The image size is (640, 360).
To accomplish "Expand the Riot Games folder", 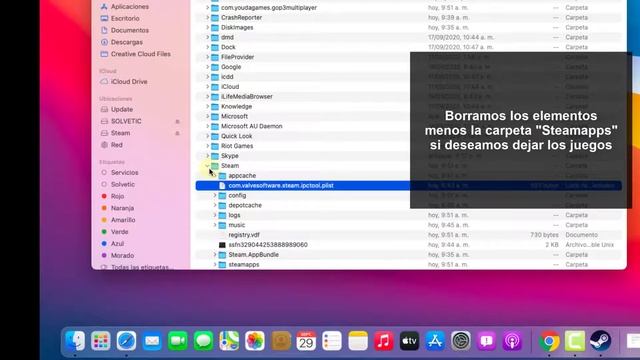I will coord(207,146).
